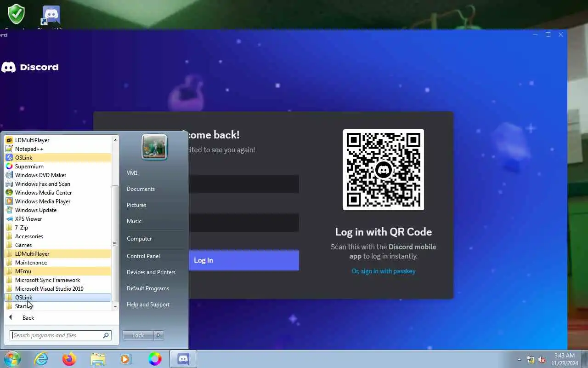The image size is (588, 368).
Task: Click the muted volume tray icon
Action: [542, 359]
